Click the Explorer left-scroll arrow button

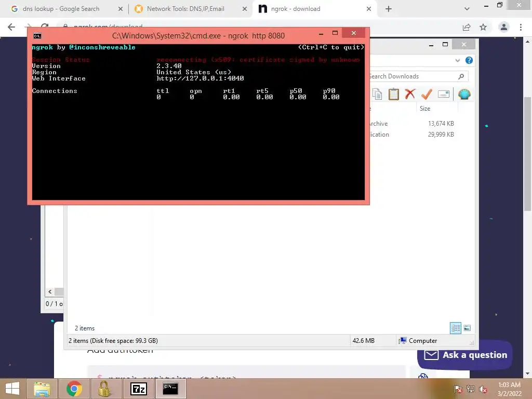pyautogui.click(x=50, y=292)
